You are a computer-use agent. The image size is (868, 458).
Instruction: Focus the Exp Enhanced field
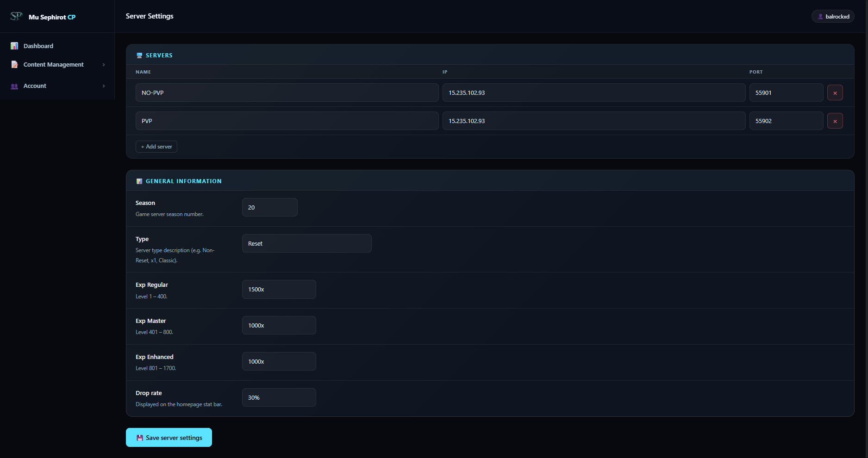point(279,361)
